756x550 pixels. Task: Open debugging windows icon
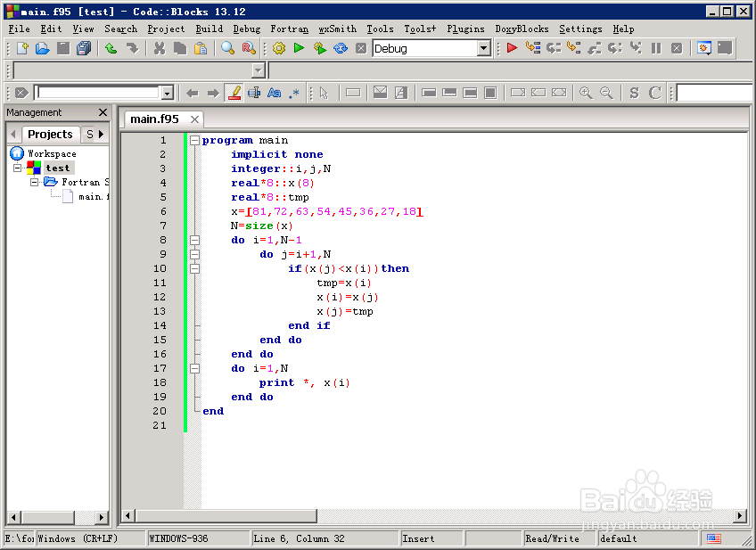[704, 48]
